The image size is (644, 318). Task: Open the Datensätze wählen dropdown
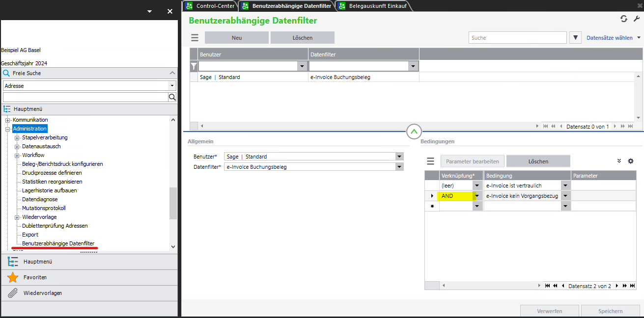614,38
